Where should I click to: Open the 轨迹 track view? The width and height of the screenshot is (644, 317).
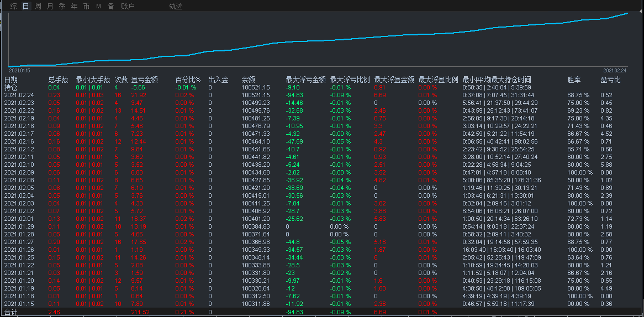point(176,6)
